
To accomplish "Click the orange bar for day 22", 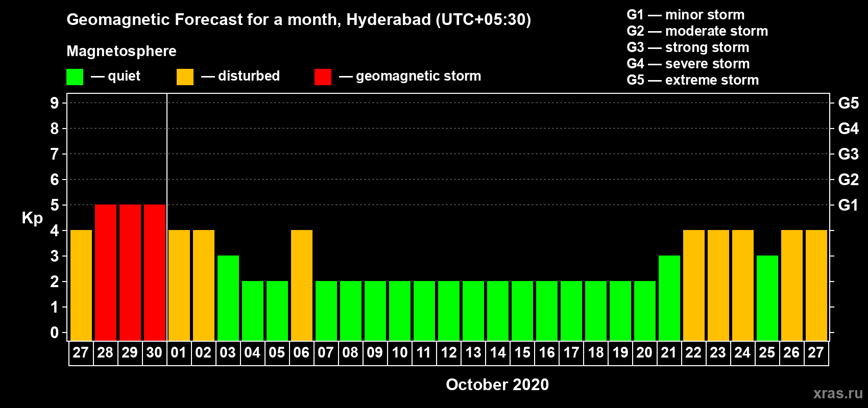I will tap(694, 285).
